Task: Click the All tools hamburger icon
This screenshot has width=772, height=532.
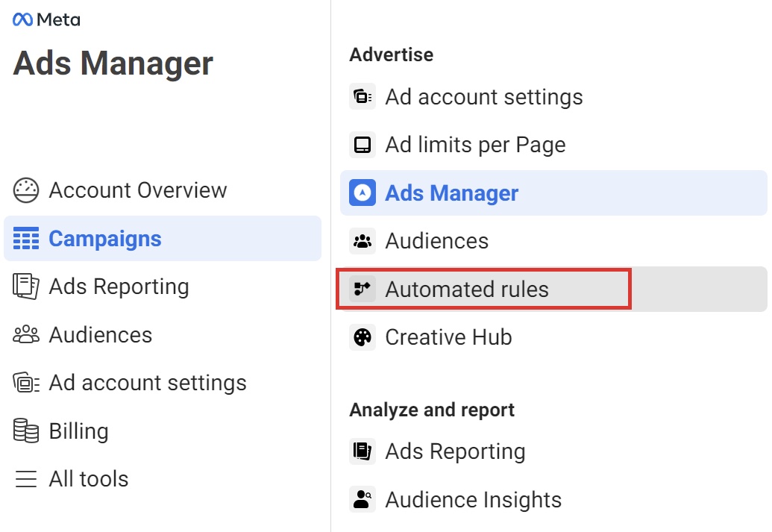Action: [x=25, y=479]
